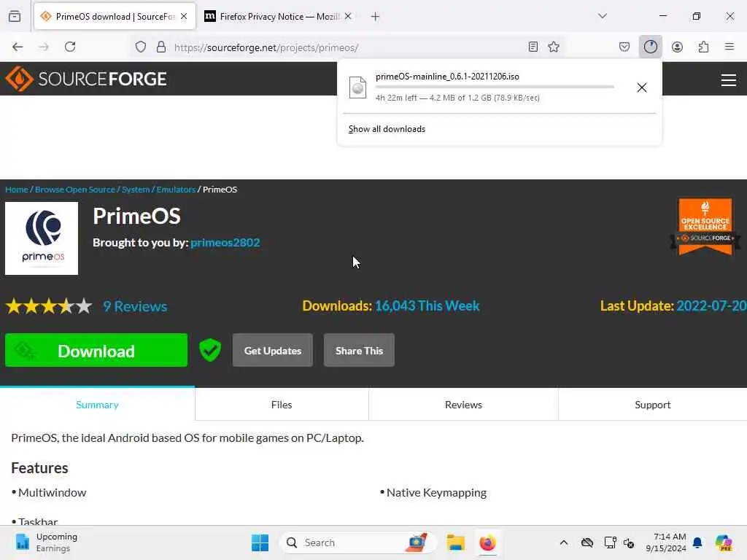Click 16,043 This Week downloads stat
This screenshot has width=747, height=560.
[x=427, y=306]
